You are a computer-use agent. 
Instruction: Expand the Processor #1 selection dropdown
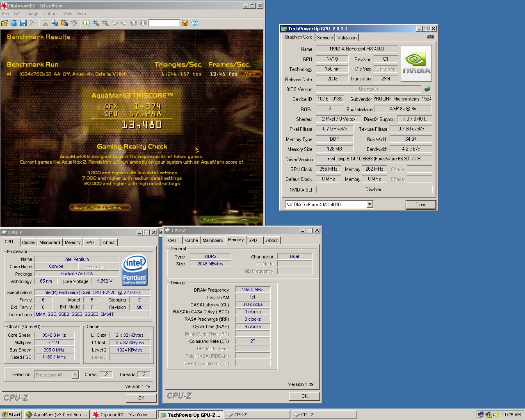click(x=75, y=374)
